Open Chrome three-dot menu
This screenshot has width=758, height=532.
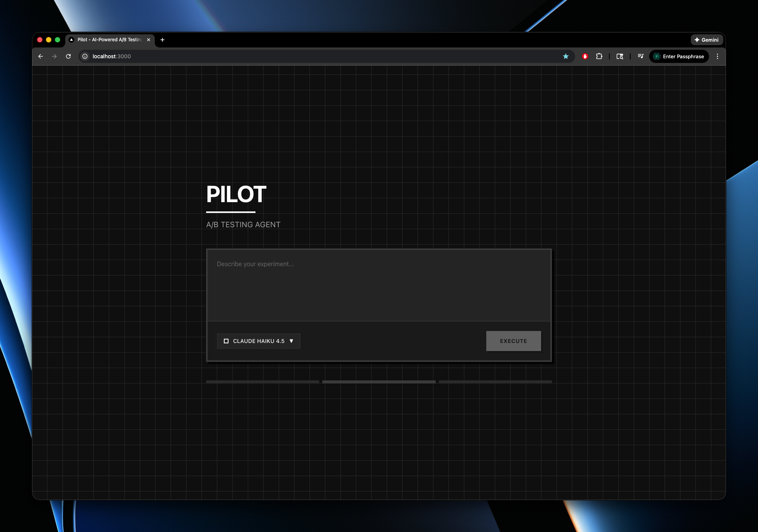click(717, 56)
